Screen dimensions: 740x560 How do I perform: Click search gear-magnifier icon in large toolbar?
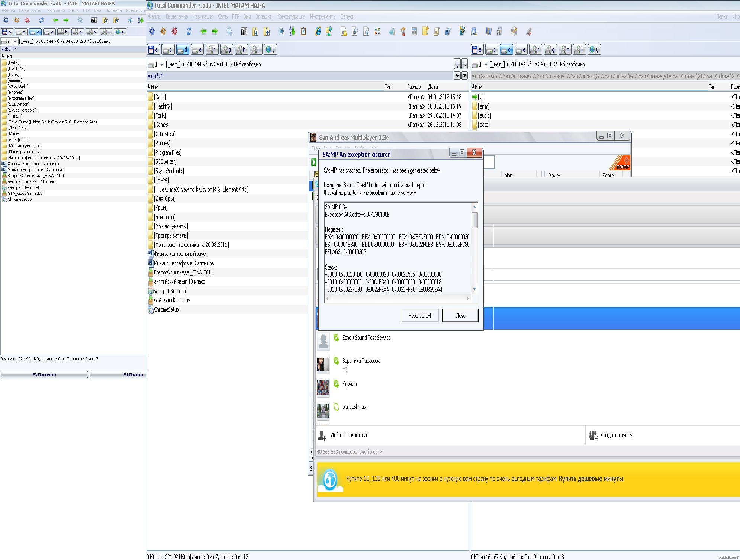pos(229,32)
